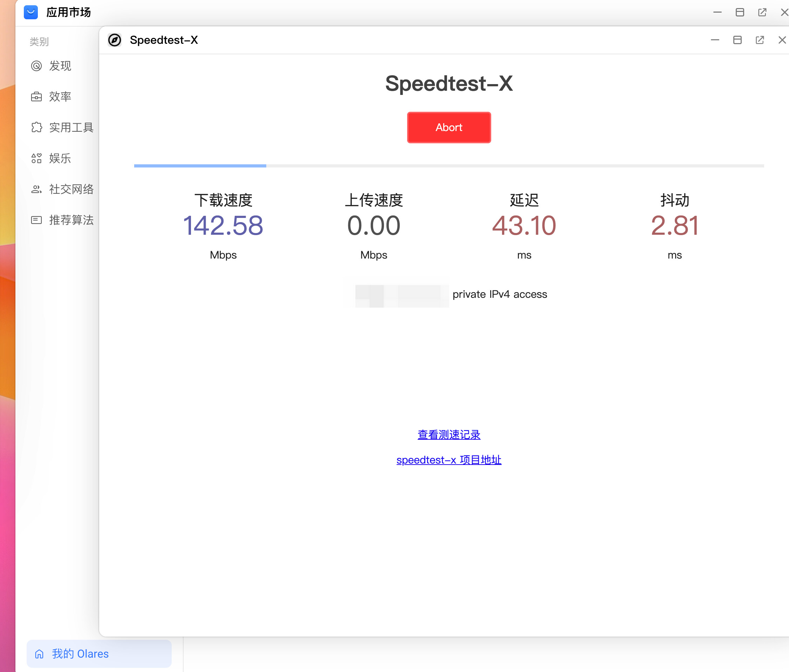Image resolution: width=789 pixels, height=672 pixels.
Task: Click the 应用市场 window title text
Action: click(x=69, y=12)
